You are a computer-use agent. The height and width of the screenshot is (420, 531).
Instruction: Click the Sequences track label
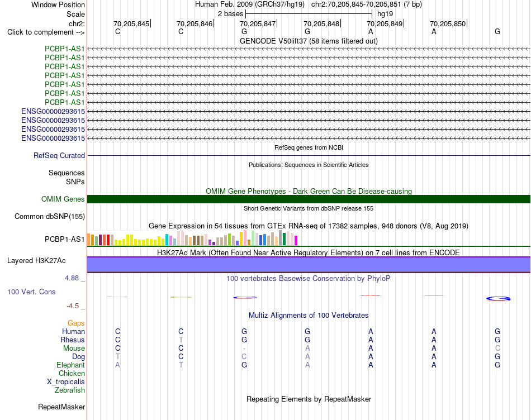coord(67,173)
